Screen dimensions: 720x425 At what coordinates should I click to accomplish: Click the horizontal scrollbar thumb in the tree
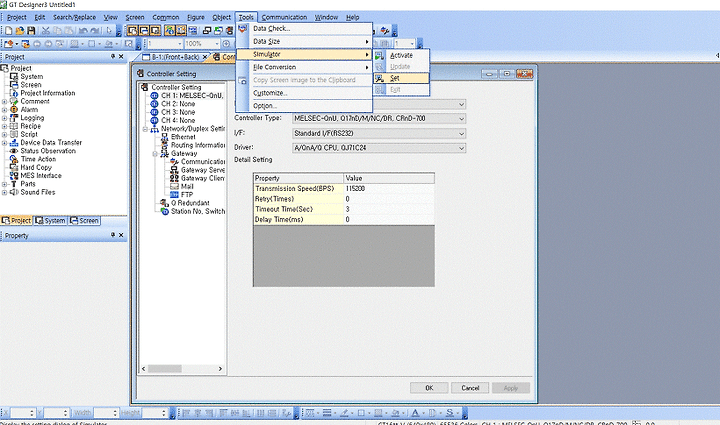[x=164, y=369]
